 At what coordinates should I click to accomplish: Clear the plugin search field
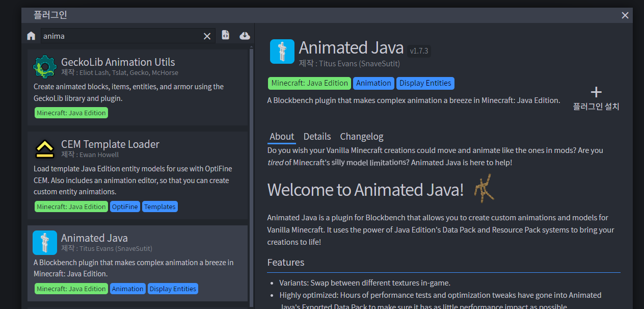point(207,36)
